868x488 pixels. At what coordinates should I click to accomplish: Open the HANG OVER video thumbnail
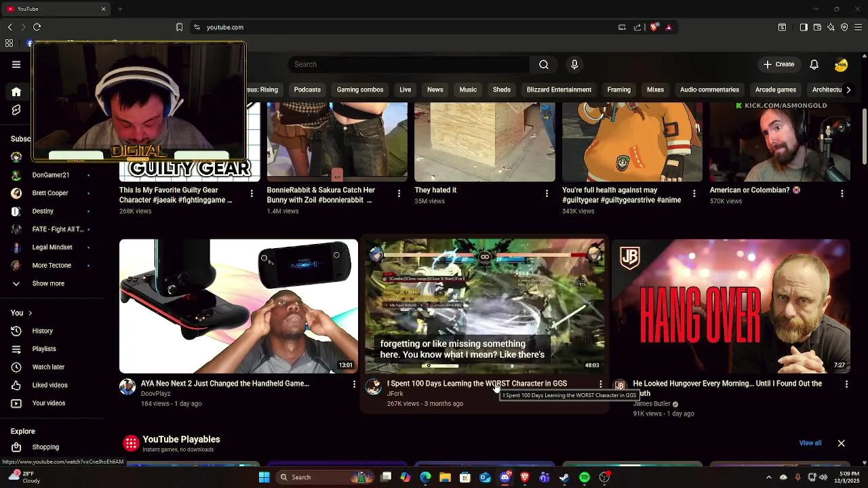click(730, 306)
